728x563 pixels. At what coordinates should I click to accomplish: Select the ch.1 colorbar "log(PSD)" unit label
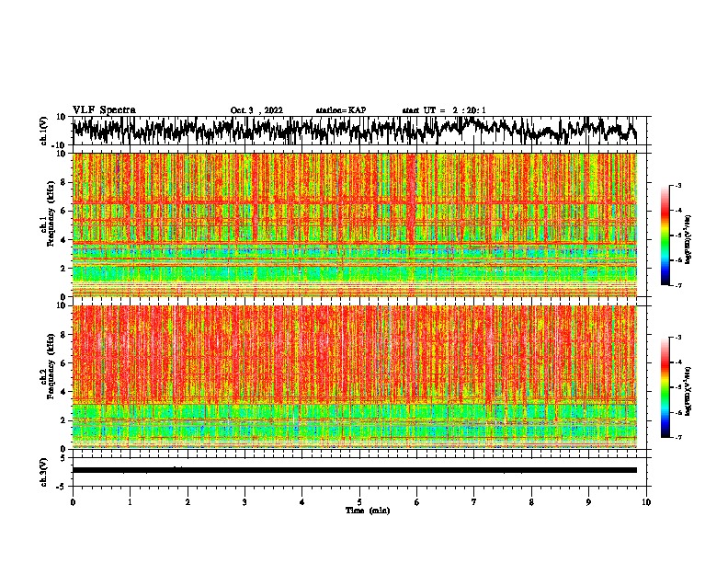(x=688, y=240)
